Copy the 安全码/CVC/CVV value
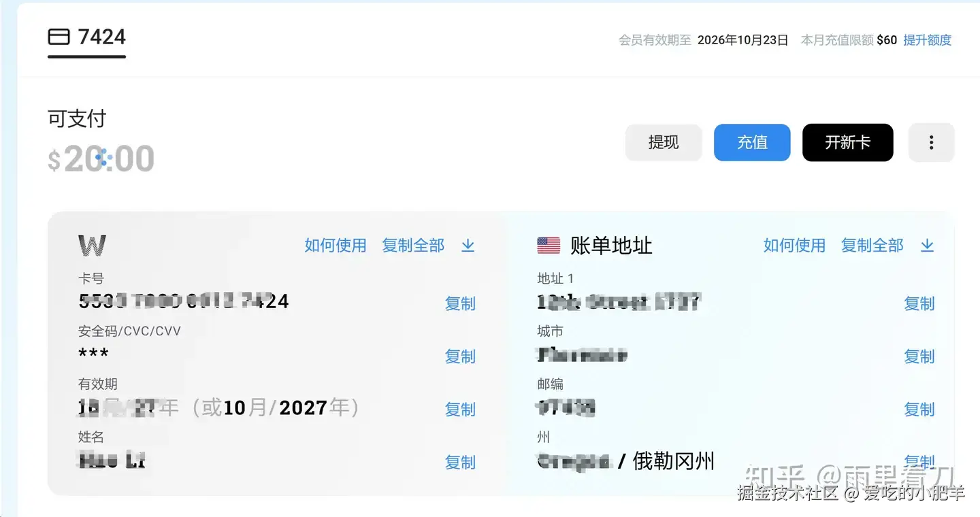 pos(460,356)
